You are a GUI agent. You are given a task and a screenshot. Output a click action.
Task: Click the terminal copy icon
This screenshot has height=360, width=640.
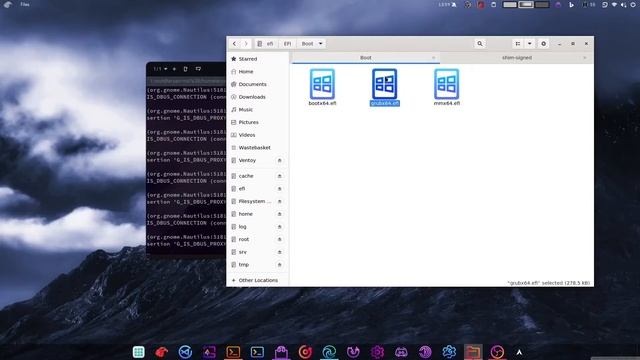[x=186, y=69]
